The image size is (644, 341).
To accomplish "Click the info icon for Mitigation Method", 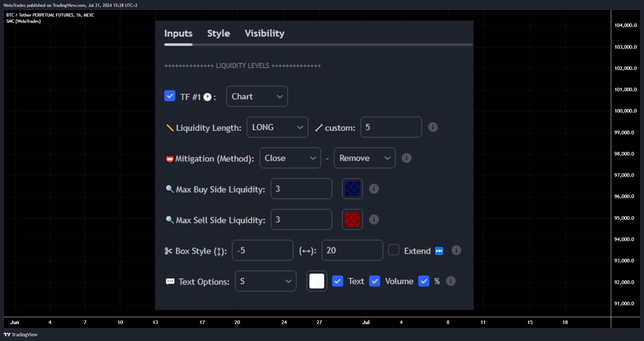I will tap(407, 158).
